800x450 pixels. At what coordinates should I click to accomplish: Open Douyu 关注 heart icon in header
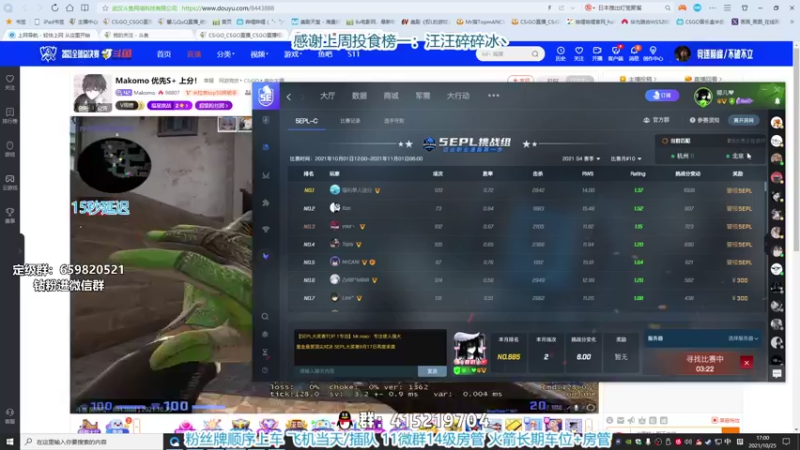coord(579,54)
